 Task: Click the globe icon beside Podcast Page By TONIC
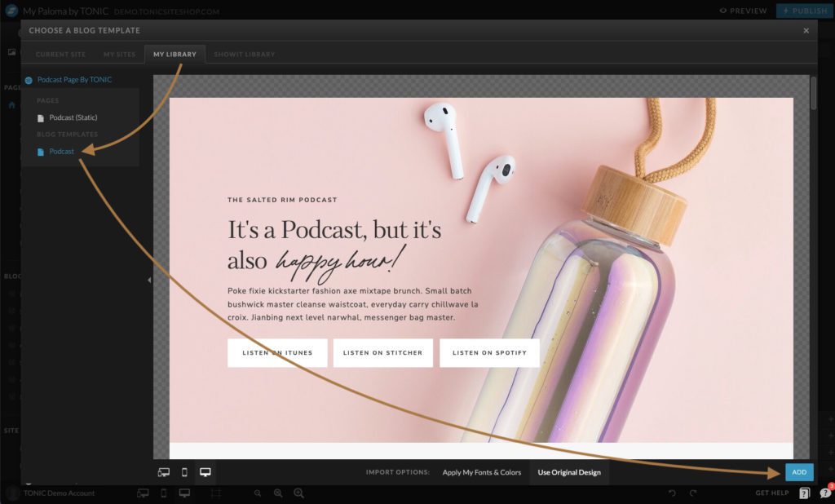29,80
